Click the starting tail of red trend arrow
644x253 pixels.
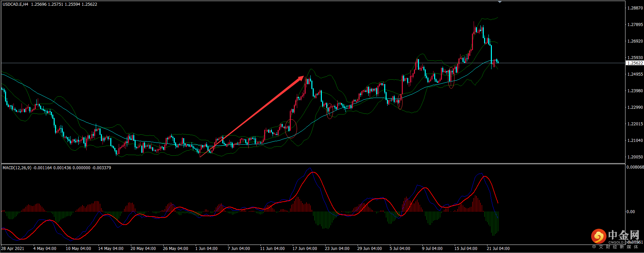200,156
